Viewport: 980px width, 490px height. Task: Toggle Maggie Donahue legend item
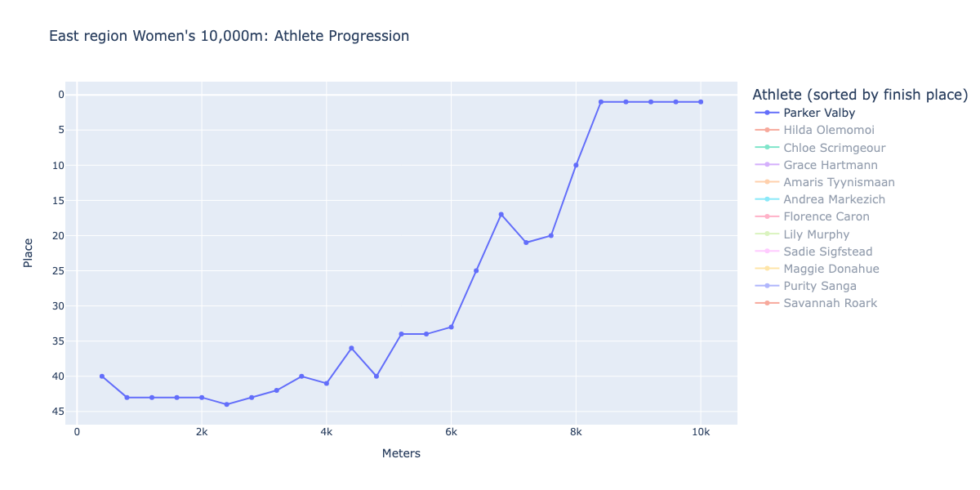pos(816,269)
